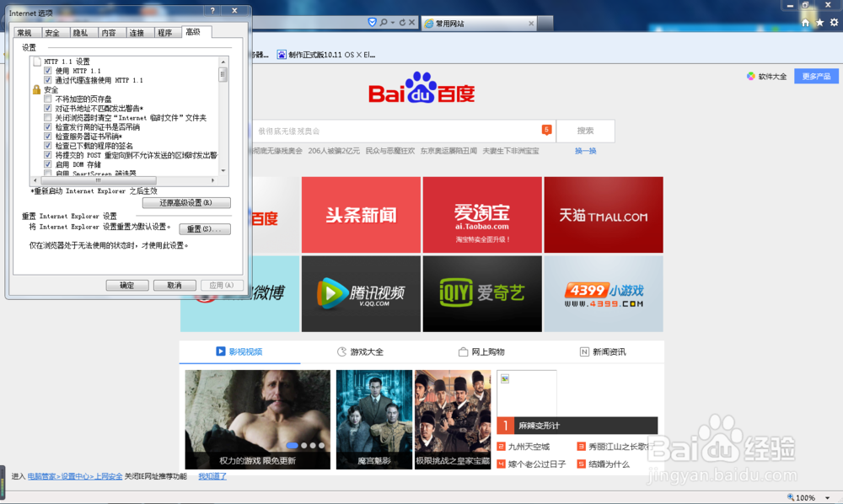
Task: Open the IE Tools gear icon
Action: tap(833, 23)
